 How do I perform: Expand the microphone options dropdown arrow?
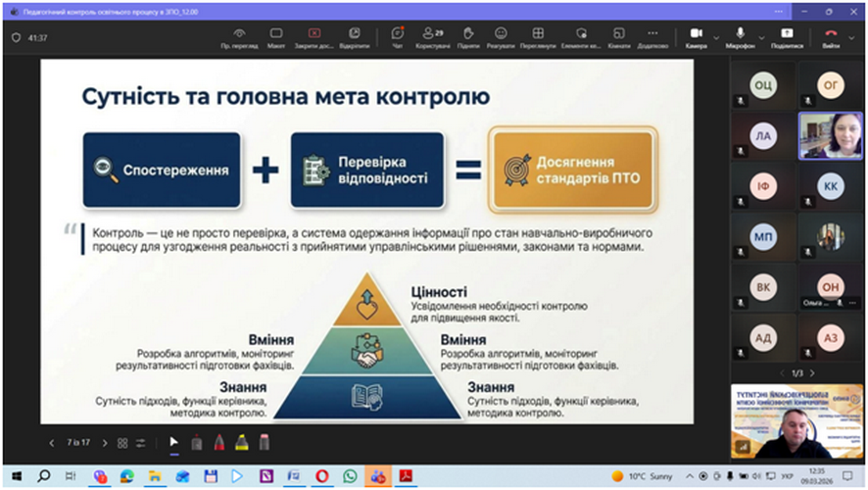(x=760, y=37)
